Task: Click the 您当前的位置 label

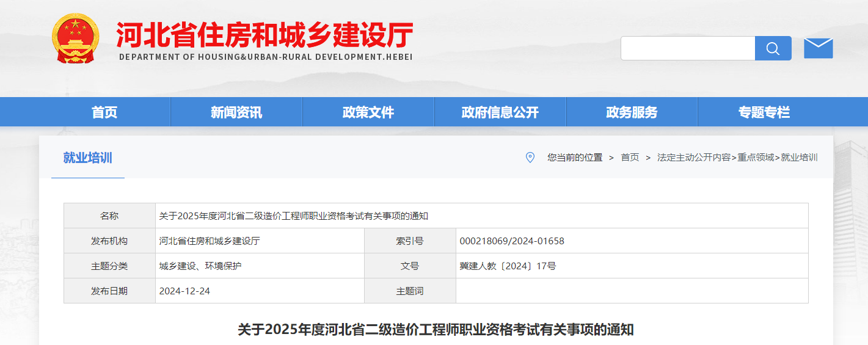Action: click(575, 158)
